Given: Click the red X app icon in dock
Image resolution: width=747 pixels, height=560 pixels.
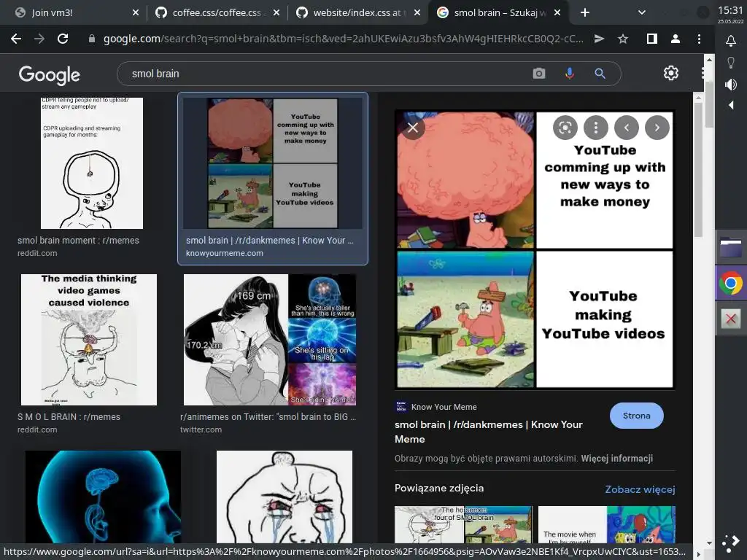Looking at the screenshot, I should point(731,319).
